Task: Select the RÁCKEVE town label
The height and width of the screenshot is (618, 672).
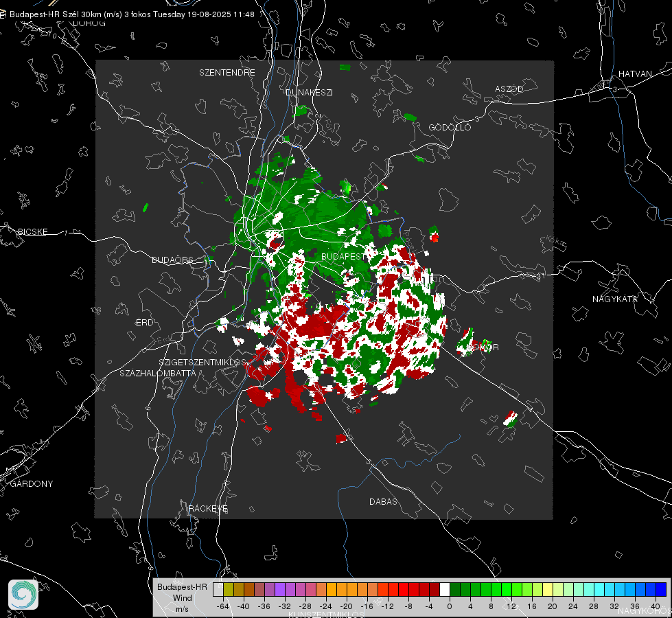Action: tap(208, 508)
